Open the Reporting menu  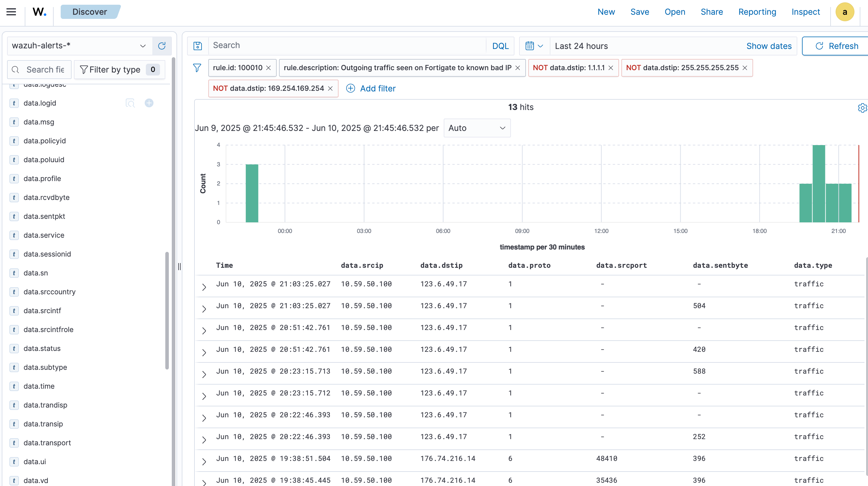pos(757,12)
